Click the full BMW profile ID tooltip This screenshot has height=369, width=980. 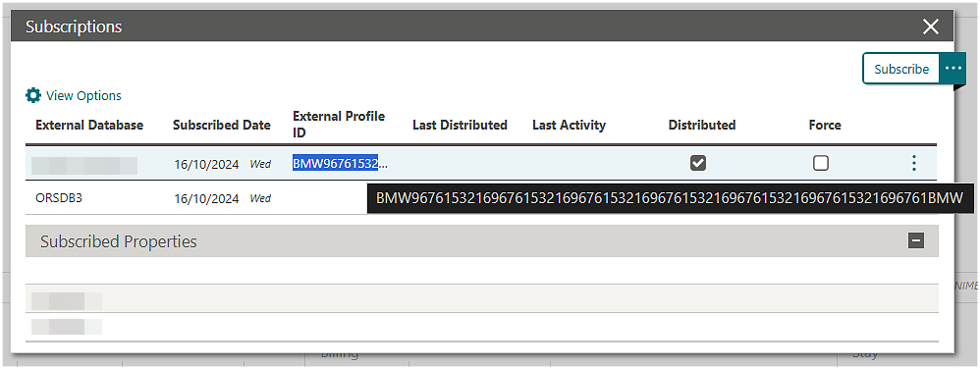pos(670,198)
